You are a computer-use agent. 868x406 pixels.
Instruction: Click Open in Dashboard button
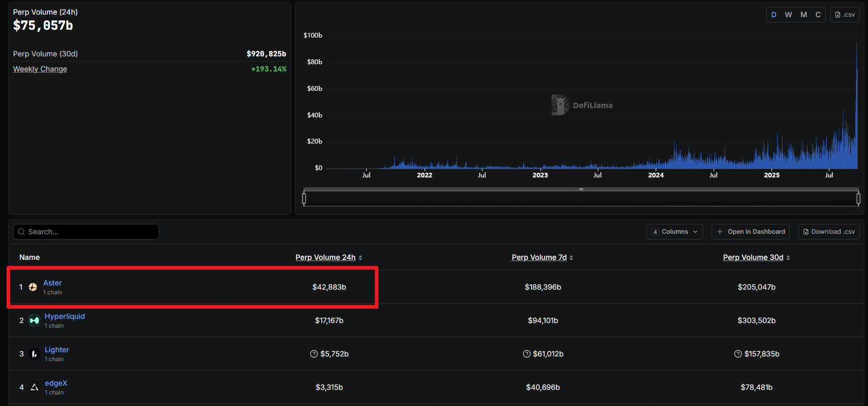[750, 232]
